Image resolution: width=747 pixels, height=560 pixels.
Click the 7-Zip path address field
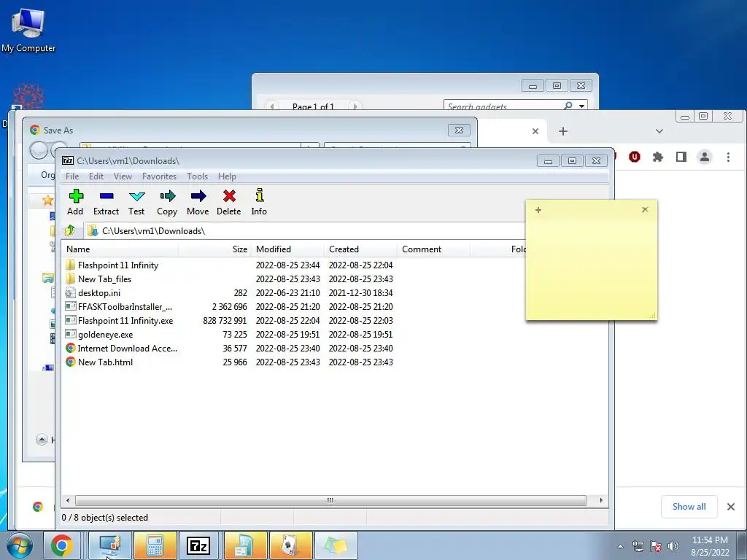[305, 231]
